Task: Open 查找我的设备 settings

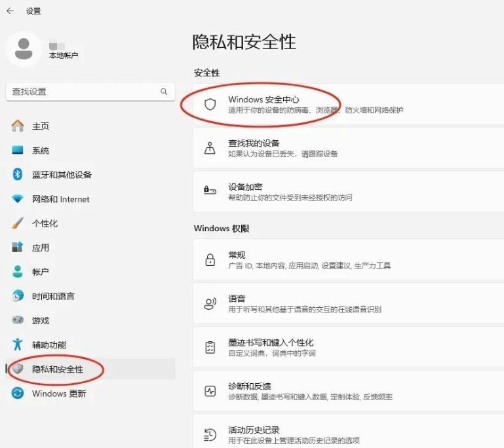Action: point(349,148)
